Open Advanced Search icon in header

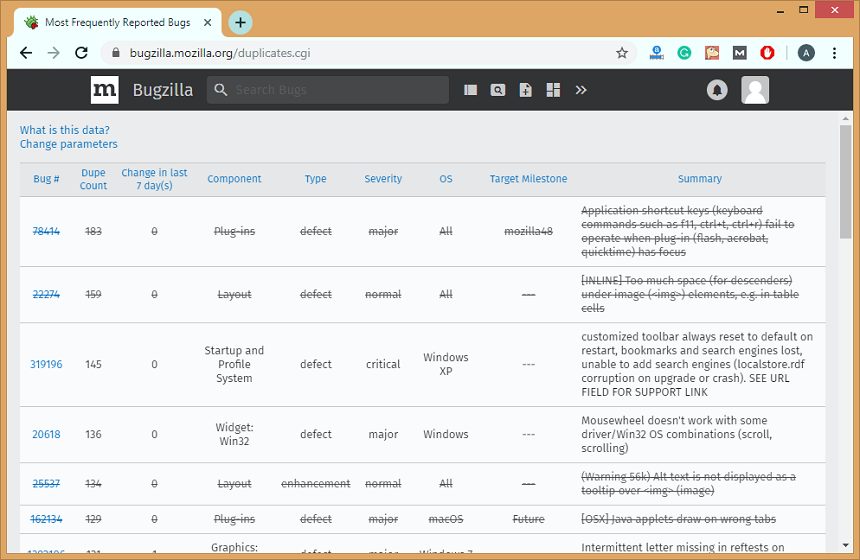pos(497,90)
